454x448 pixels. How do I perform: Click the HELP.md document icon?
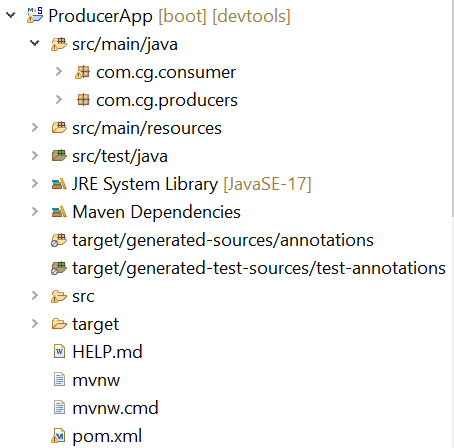59,352
